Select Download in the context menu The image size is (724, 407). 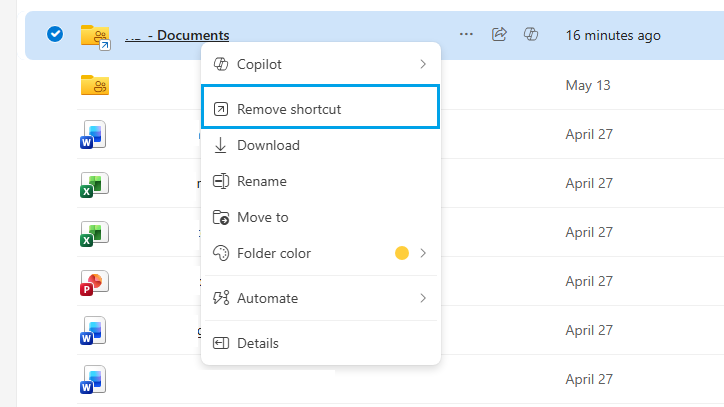click(x=320, y=145)
